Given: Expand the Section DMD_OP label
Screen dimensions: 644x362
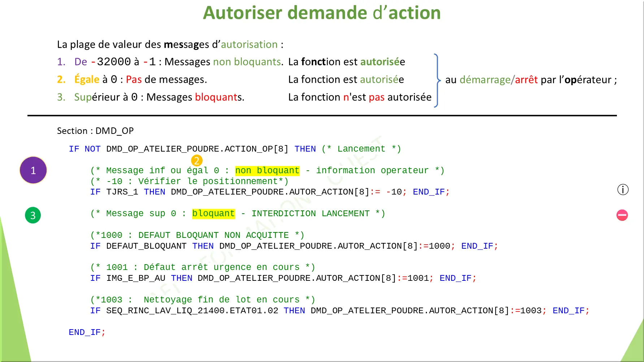Looking at the screenshot, I should coord(95,131).
